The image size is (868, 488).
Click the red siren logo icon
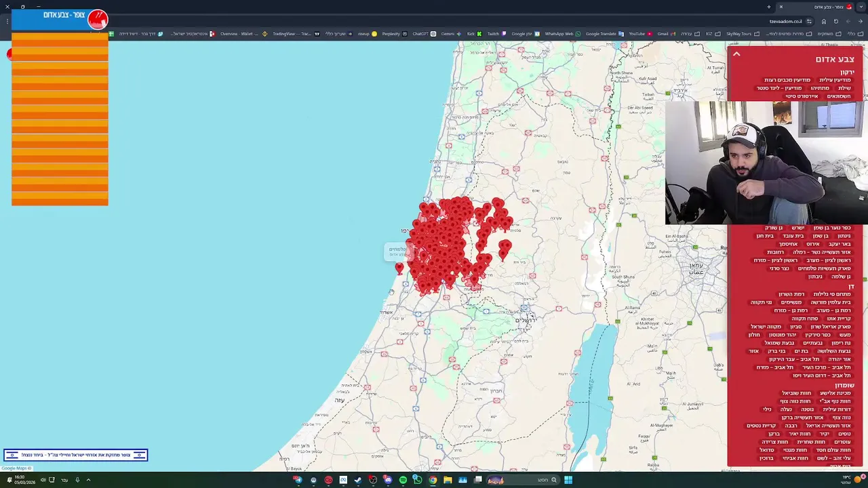[x=98, y=20]
